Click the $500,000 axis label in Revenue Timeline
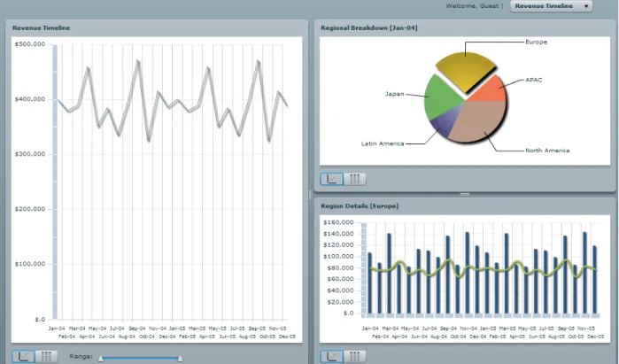Viewport: 619px width, 364px height. point(30,44)
